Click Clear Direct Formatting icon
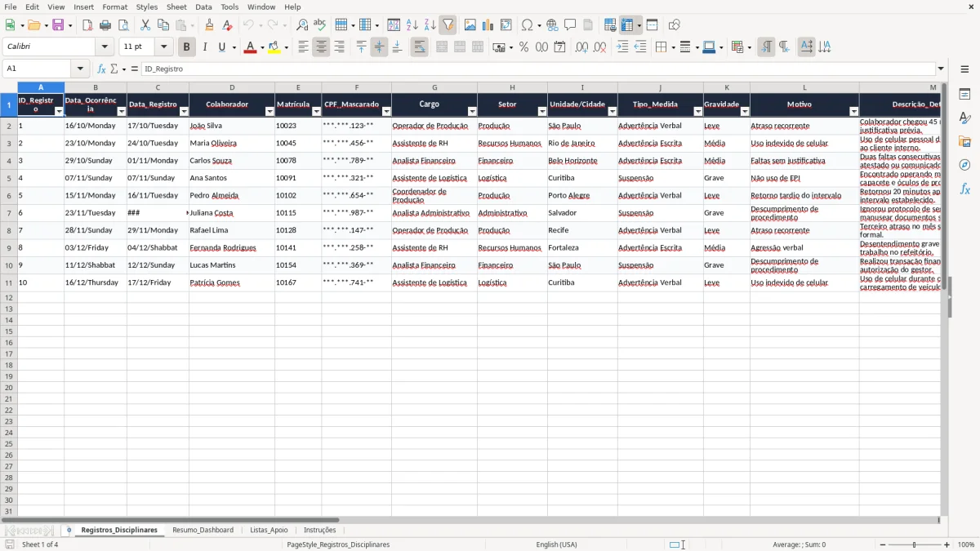 pos(227,25)
